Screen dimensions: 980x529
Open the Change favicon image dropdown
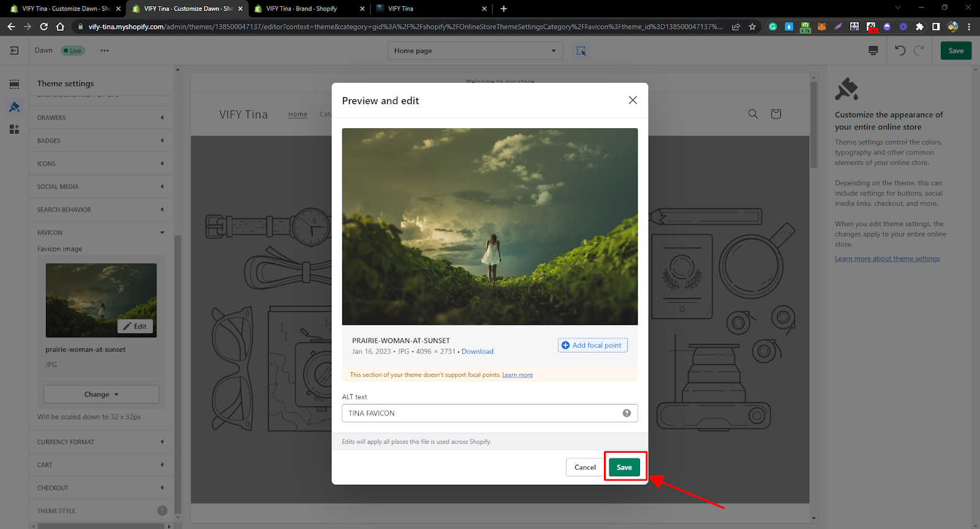coord(101,394)
